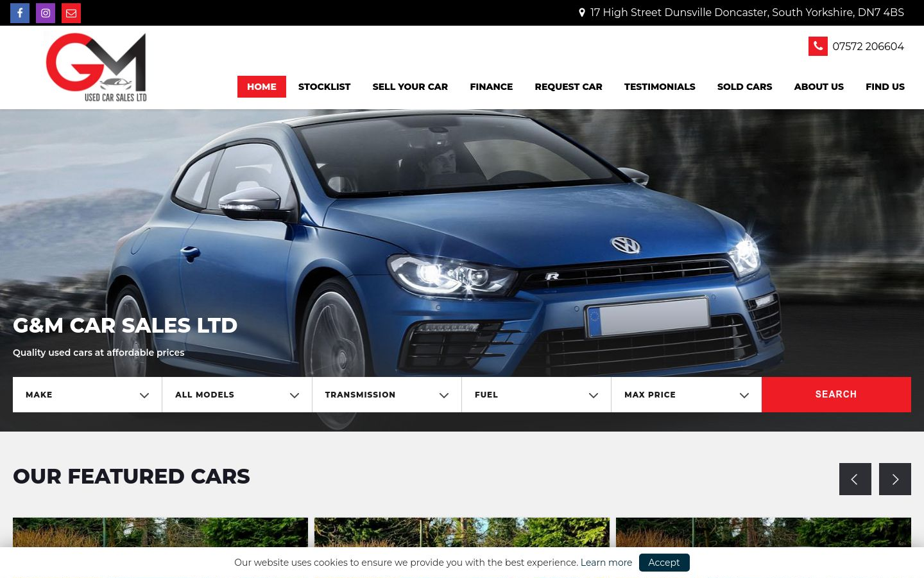Click the red phone icon
Viewport: 924px width, 578px height.
click(x=818, y=46)
